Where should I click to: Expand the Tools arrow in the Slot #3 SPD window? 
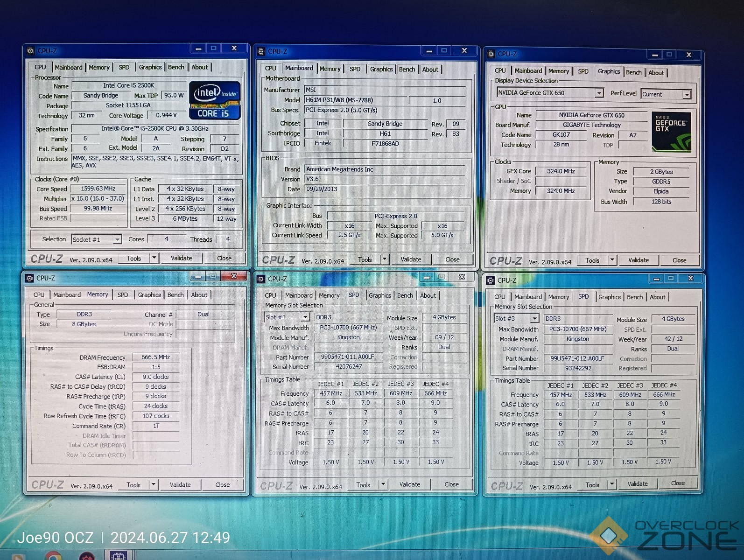[x=611, y=484]
